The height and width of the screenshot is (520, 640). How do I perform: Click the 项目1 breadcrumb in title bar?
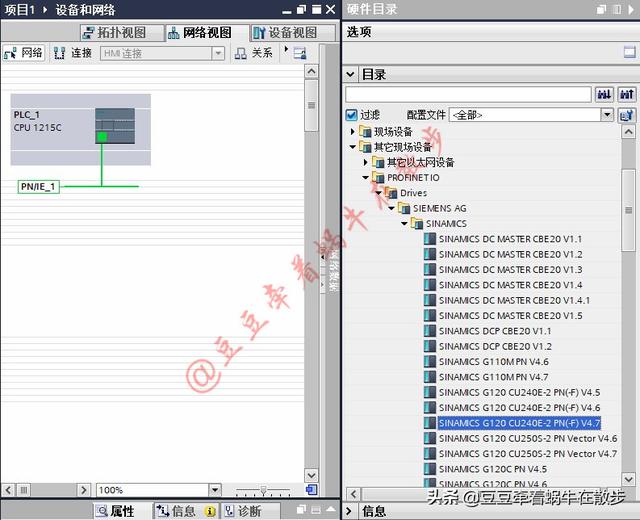click(20, 10)
